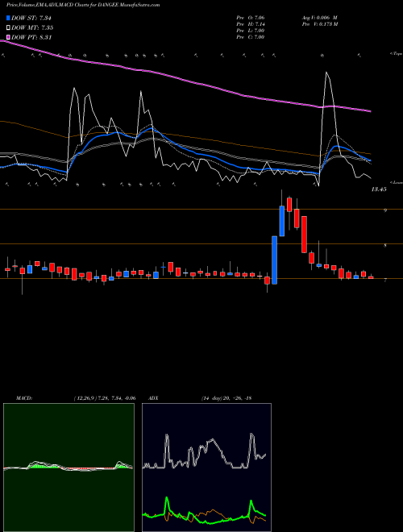The height and width of the screenshot is (532, 403).
Task: Select the Pre H: 7.14 high value
Action: pos(251,24)
